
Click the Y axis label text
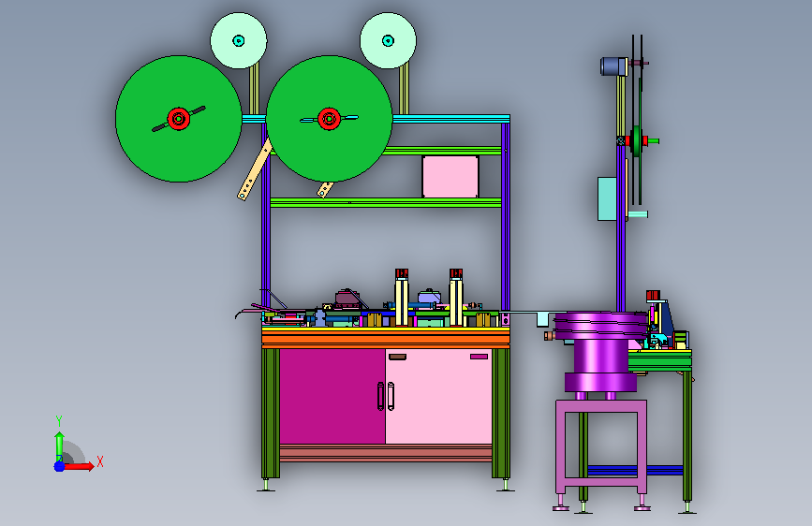[59, 421]
